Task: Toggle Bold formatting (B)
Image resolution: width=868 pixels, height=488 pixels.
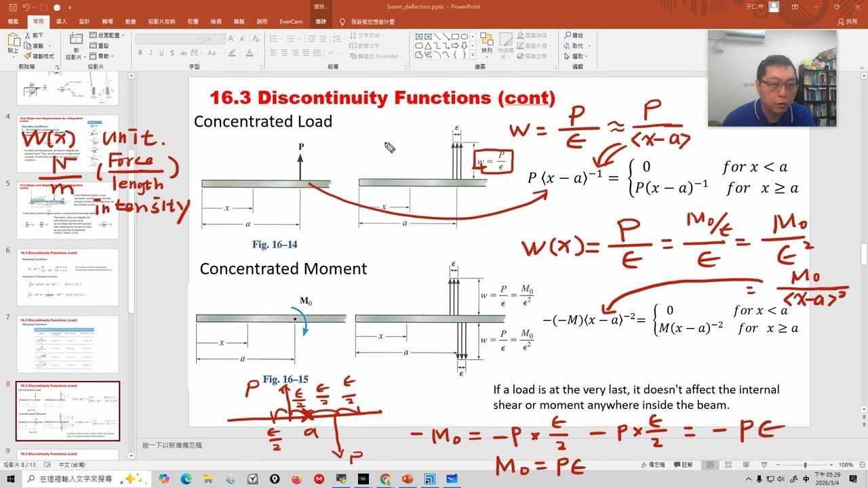Action: [x=141, y=53]
